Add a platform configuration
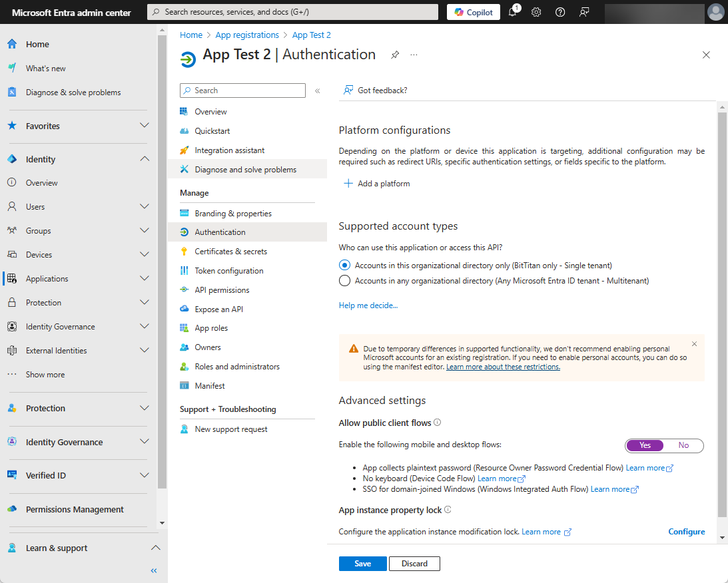728x583 pixels. [x=377, y=183]
